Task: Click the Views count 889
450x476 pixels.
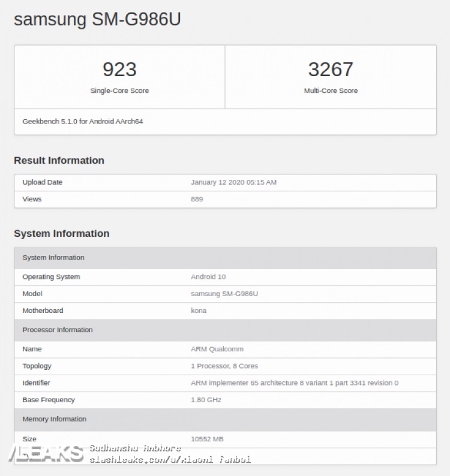Action: coord(197,199)
